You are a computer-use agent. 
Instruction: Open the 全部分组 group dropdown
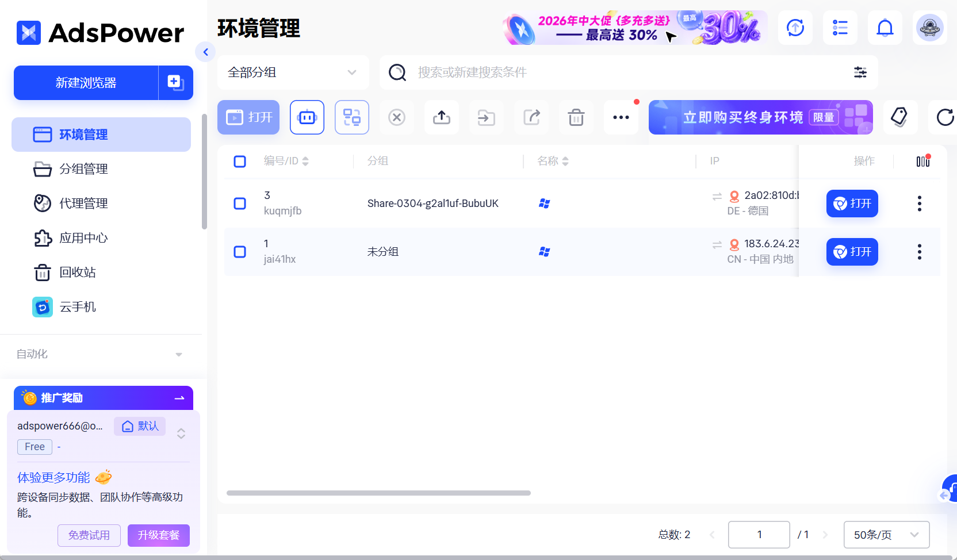tap(293, 72)
